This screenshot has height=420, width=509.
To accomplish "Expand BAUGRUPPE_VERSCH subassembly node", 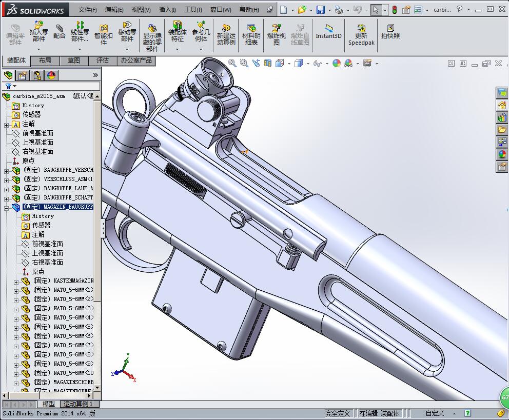I will (x=6, y=171).
